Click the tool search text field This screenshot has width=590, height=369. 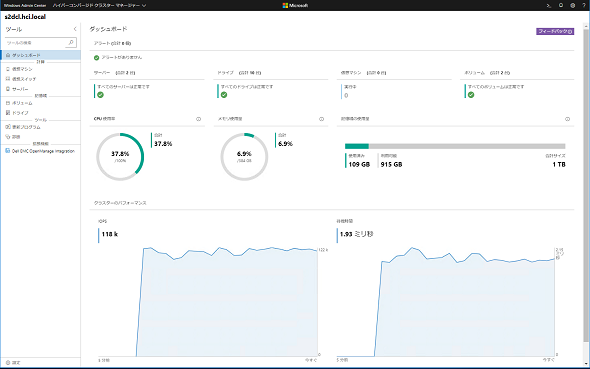[35, 43]
